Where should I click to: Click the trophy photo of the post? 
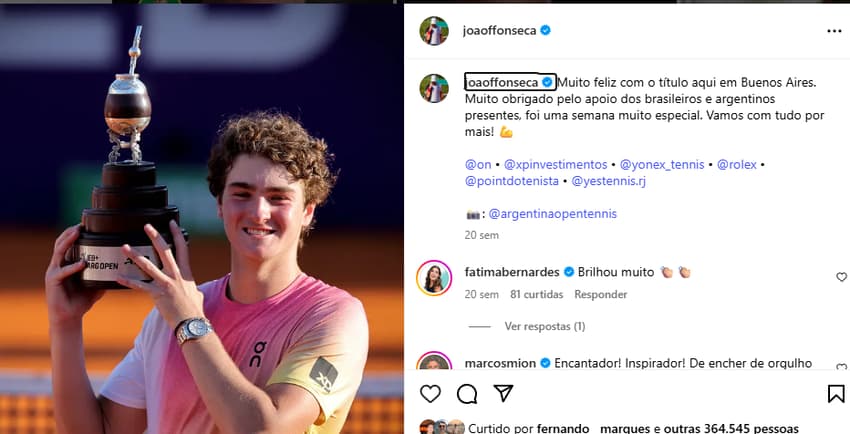(202, 219)
